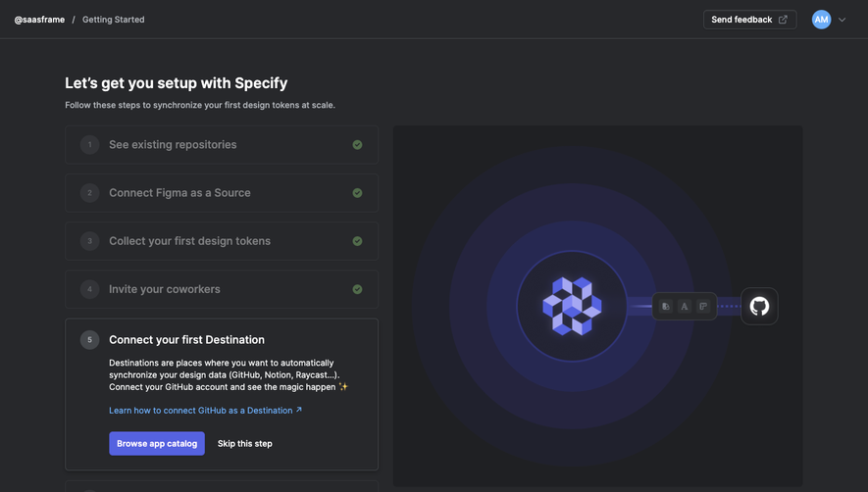Open the AM user avatar
This screenshot has height=492, width=868.
(x=821, y=20)
